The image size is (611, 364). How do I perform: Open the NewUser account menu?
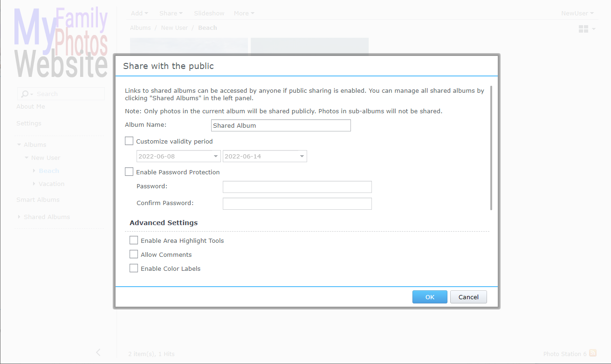tap(577, 13)
